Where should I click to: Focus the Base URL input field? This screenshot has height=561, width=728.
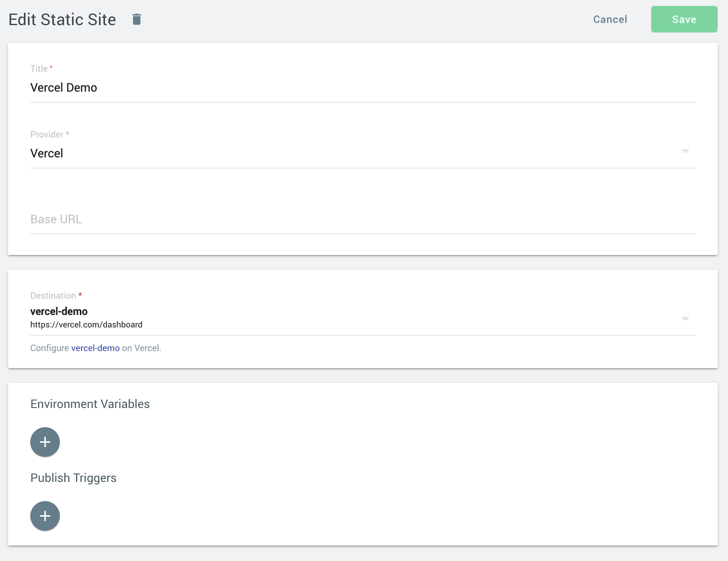363,219
